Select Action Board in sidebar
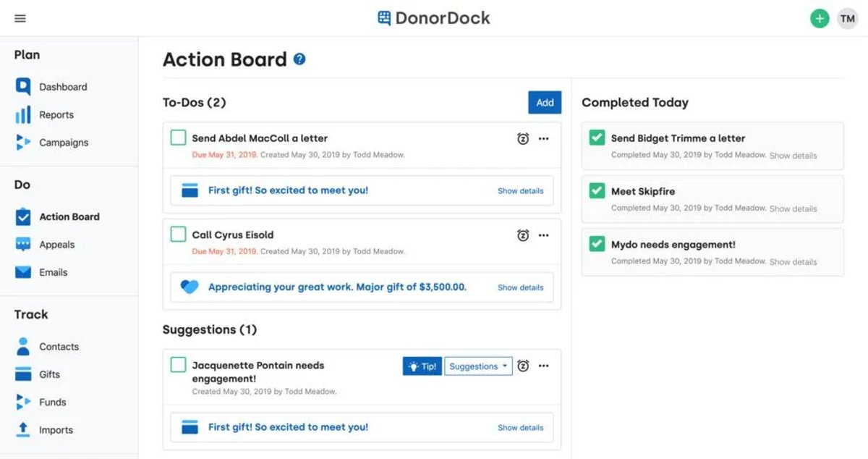The image size is (868, 459). point(69,216)
